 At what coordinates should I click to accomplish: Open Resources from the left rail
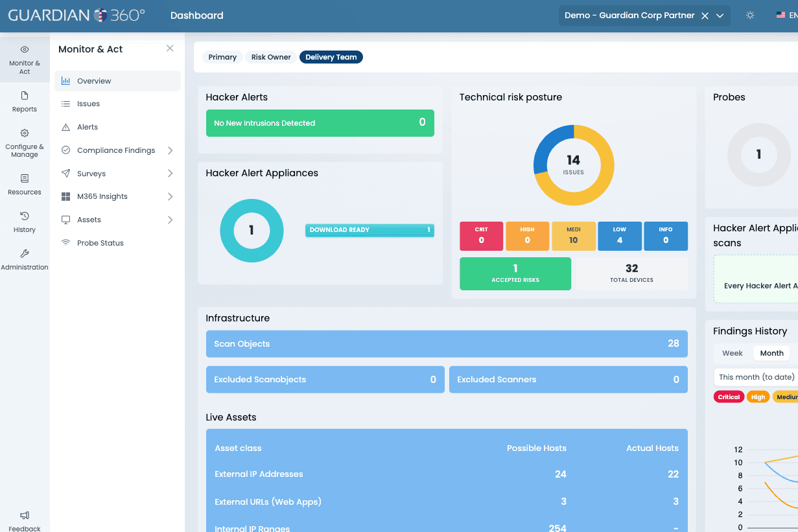coord(25,184)
